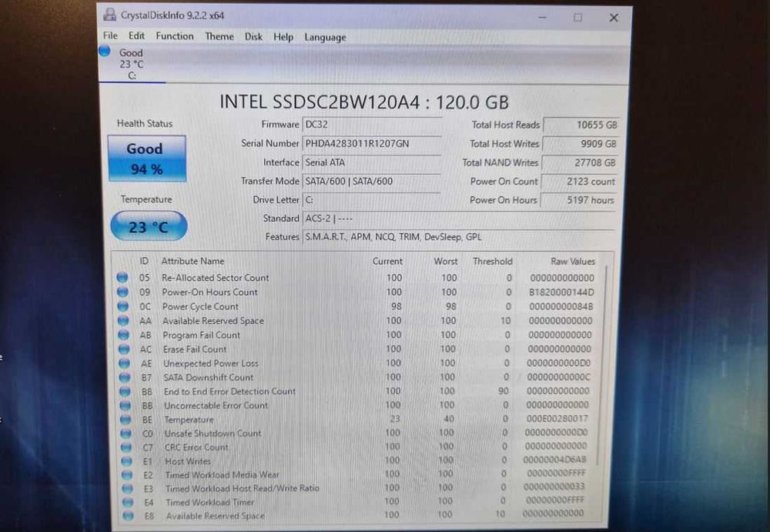Select the CRC Error Count attribute name
The image size is (770, 532).
[x=196, y=447]
